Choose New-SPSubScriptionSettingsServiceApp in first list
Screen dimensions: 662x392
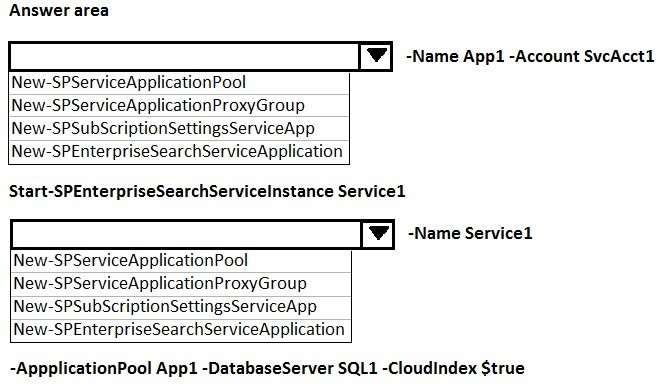[x=179, y=128]
